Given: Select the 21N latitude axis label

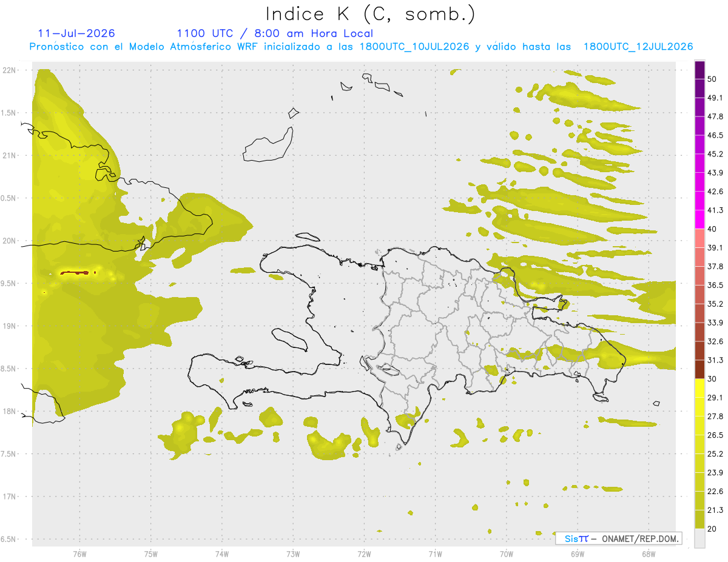Looking at the screenshot, I should point(10,156).
